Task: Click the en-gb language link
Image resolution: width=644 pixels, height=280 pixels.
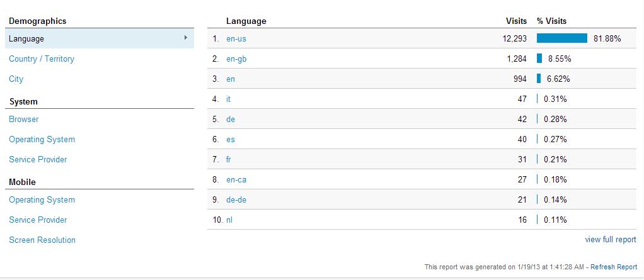Action: 236,59
